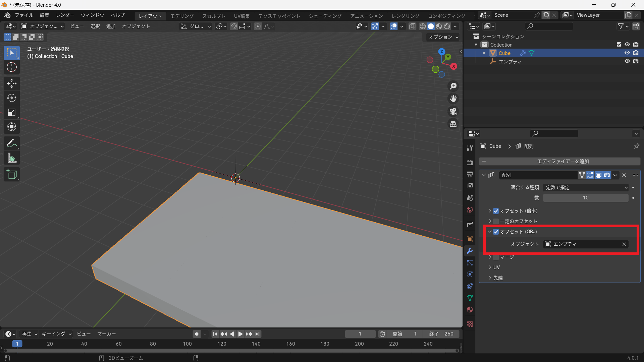The height and width of the screenshot is (362, 644).
Task: Enable the 一定のオフセット checkbox
Action: [496, 221]
